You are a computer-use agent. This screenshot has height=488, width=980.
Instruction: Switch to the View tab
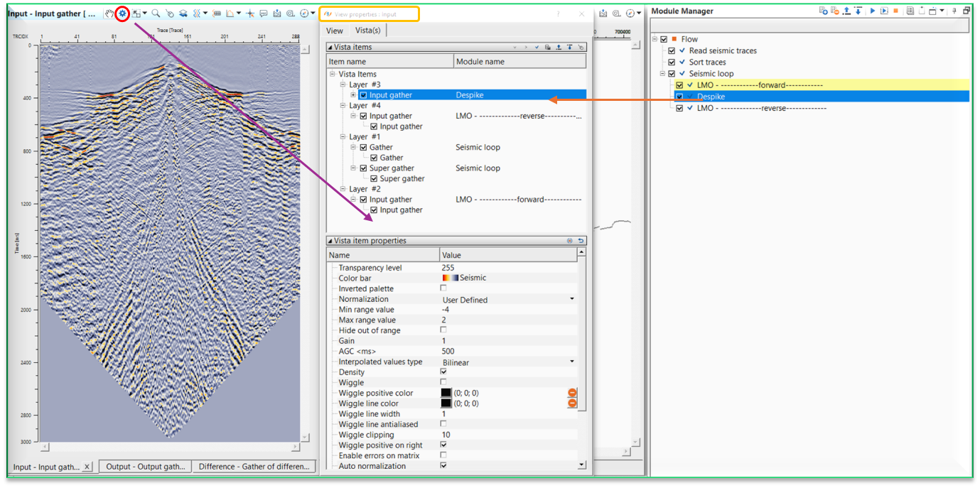335,31
